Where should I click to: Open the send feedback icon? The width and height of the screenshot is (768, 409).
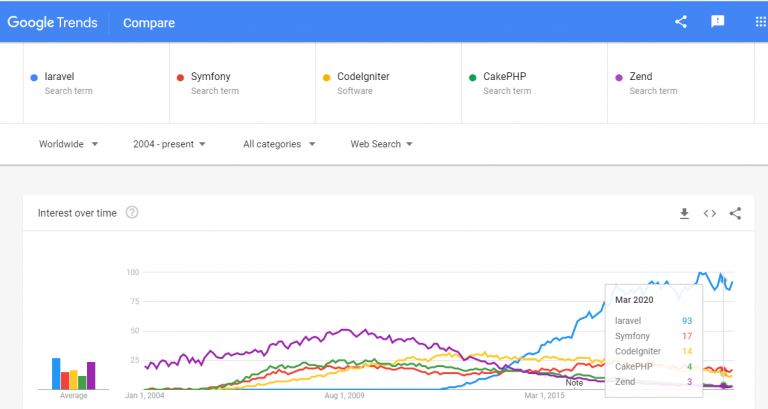[717, 21]
